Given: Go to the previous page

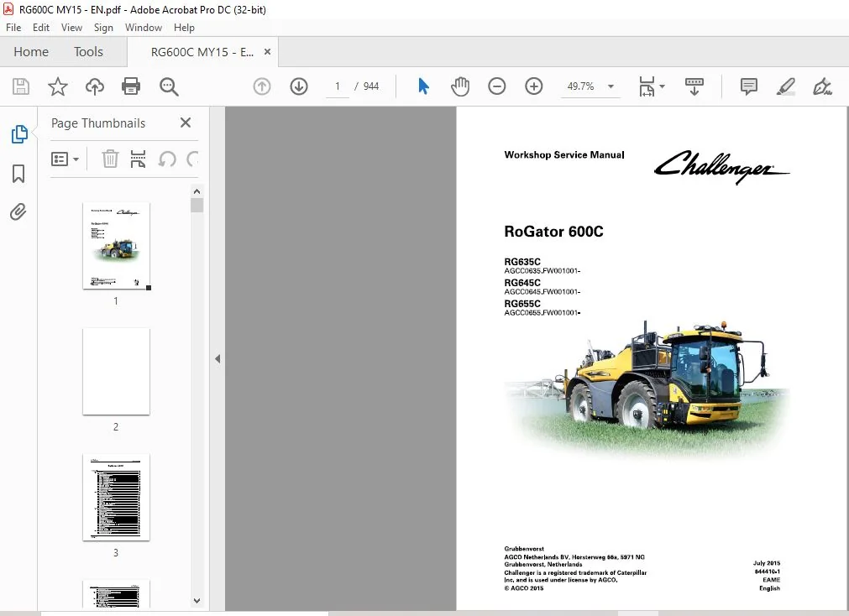Looking at the screenshot, I should pos(262,86).
